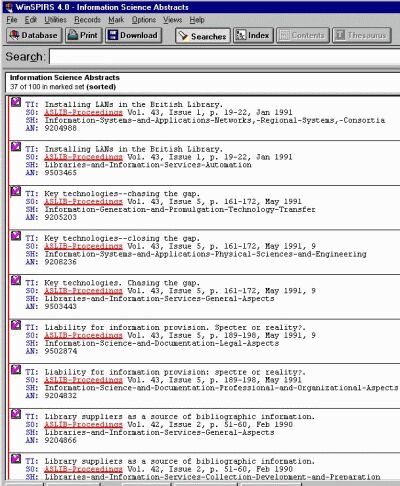400x486 pixels.
Task: Open the Views menu
Action: (172, 20)
